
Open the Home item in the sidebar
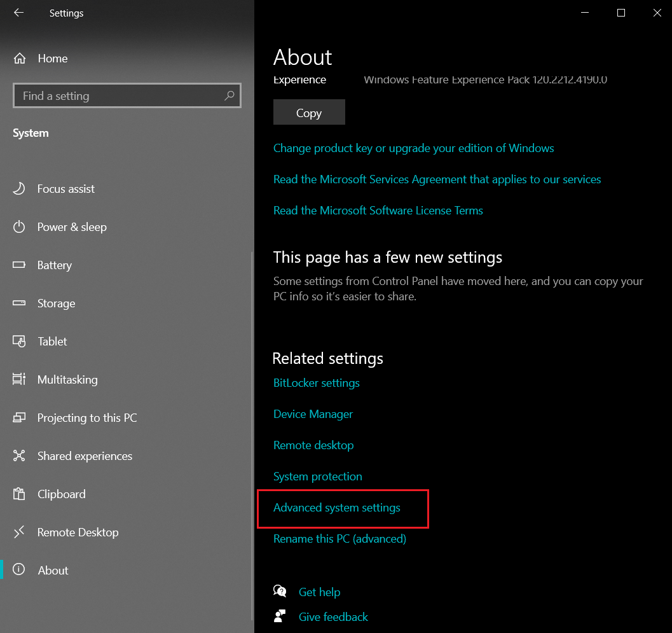point(51,58)
